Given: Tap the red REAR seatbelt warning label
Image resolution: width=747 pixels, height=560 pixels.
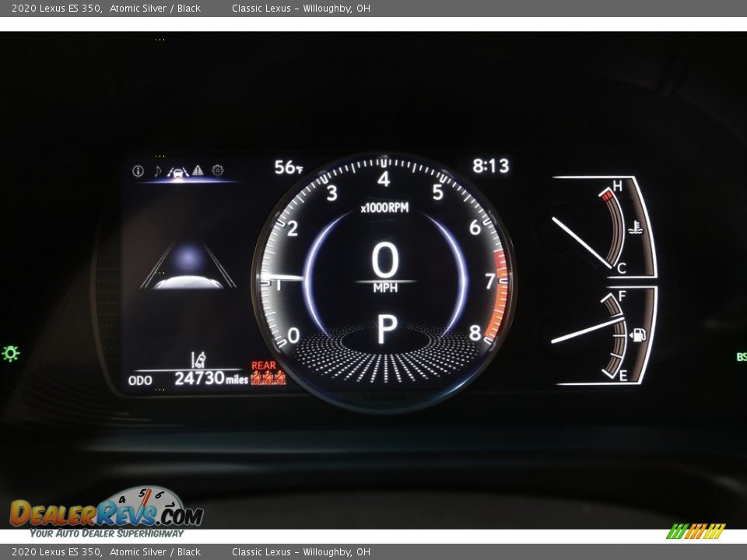Looking at the screenshot, I should [x=264, y=366].
